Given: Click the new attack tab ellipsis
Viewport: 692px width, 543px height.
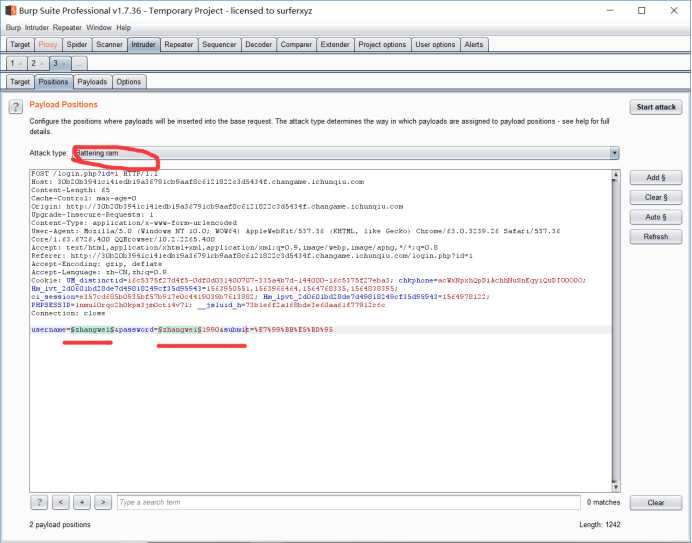Looking at the screenshot, I should [x=79, y=64].
